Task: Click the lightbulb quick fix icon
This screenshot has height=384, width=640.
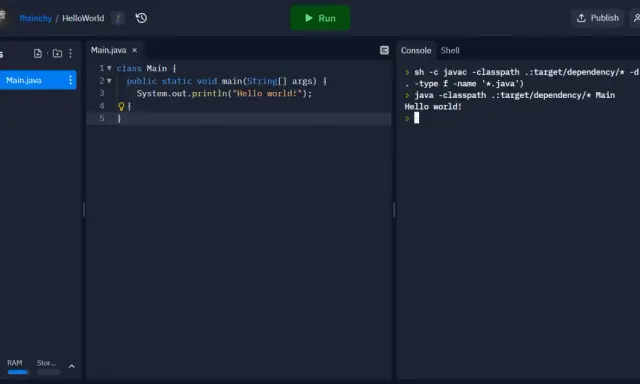Action: (121, 107)
